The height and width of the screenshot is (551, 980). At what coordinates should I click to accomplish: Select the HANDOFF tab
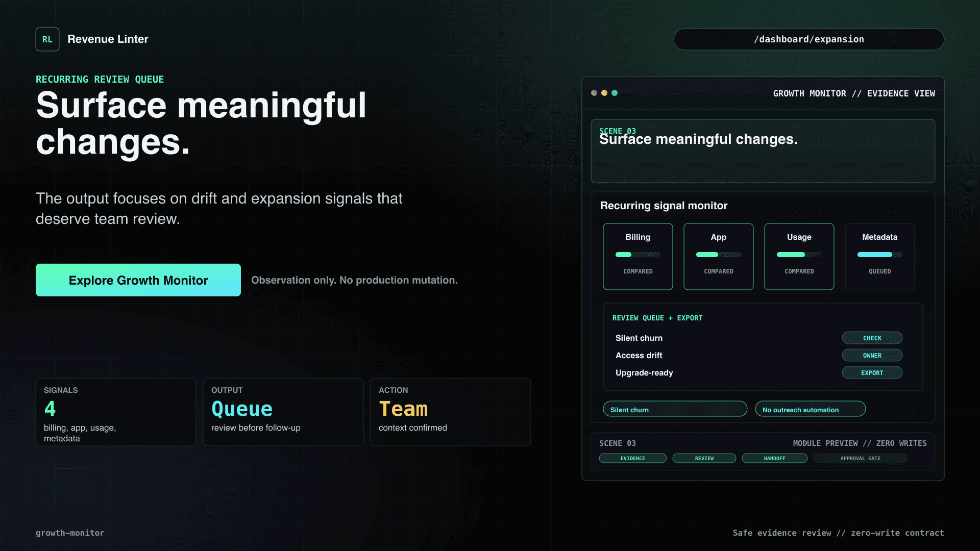775,458
